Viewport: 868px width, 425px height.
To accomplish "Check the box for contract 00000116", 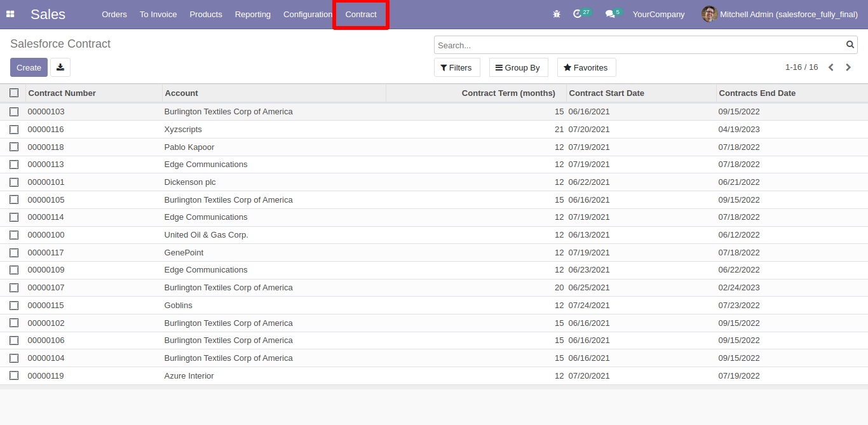I will (x=14, y=130).
